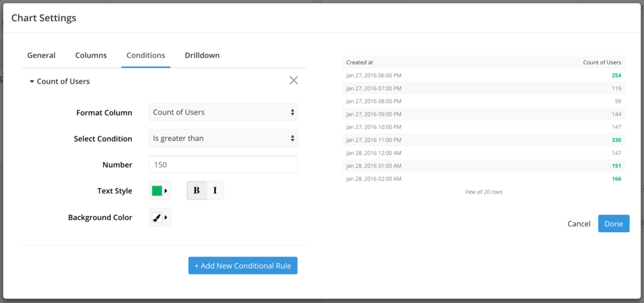Switch to the Columns tab
Image resolution: width=644 pixels, height=303 pixels.
tap(91, 55)
